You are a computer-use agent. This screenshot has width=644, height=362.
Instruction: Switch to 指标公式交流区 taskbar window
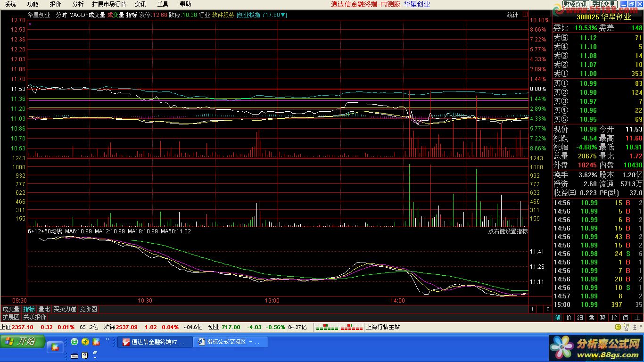[231, 342]
